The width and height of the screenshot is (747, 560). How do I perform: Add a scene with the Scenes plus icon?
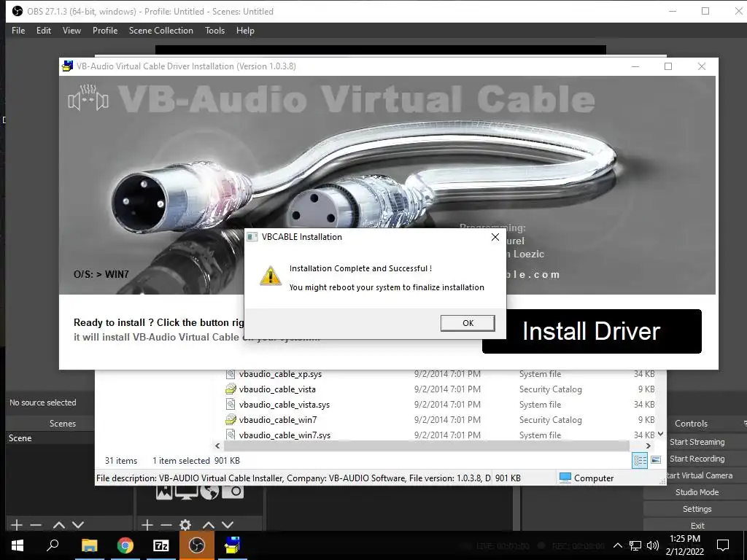pyautogui.click(x=17, y=525)
